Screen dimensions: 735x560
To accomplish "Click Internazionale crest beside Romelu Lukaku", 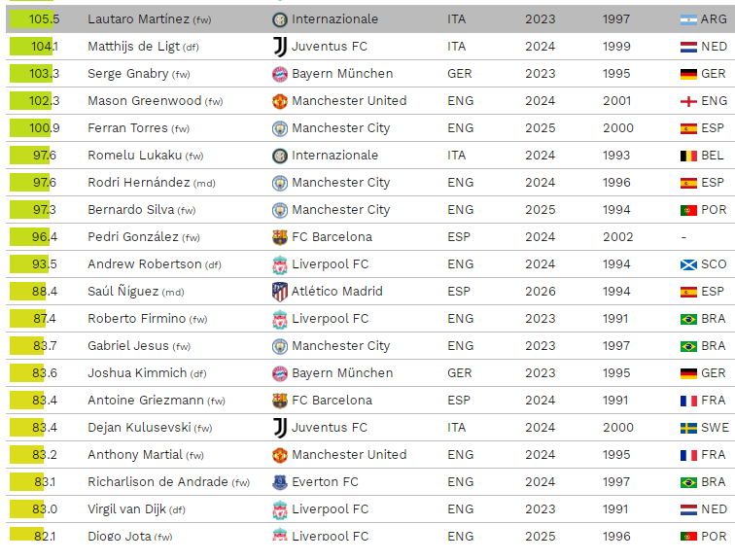I will coord(280,156).
